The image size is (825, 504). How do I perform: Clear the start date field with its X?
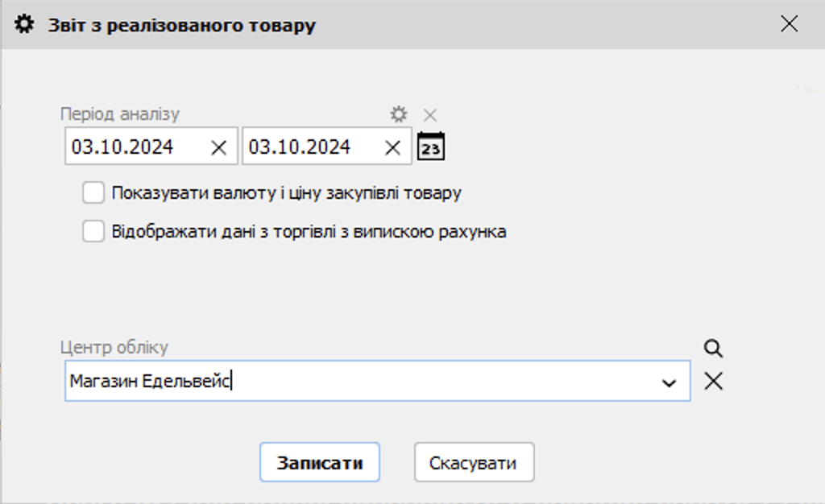click(x=218, y=147)
